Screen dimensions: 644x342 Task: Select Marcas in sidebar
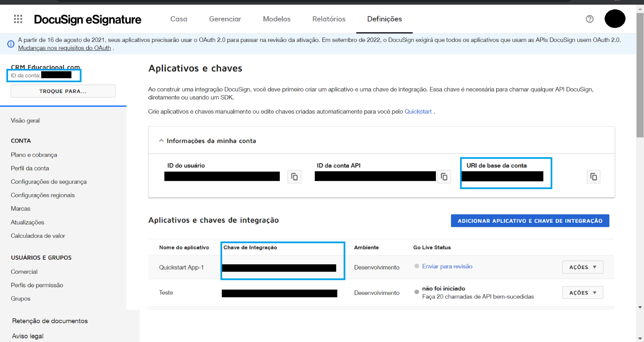pos(21,209)
